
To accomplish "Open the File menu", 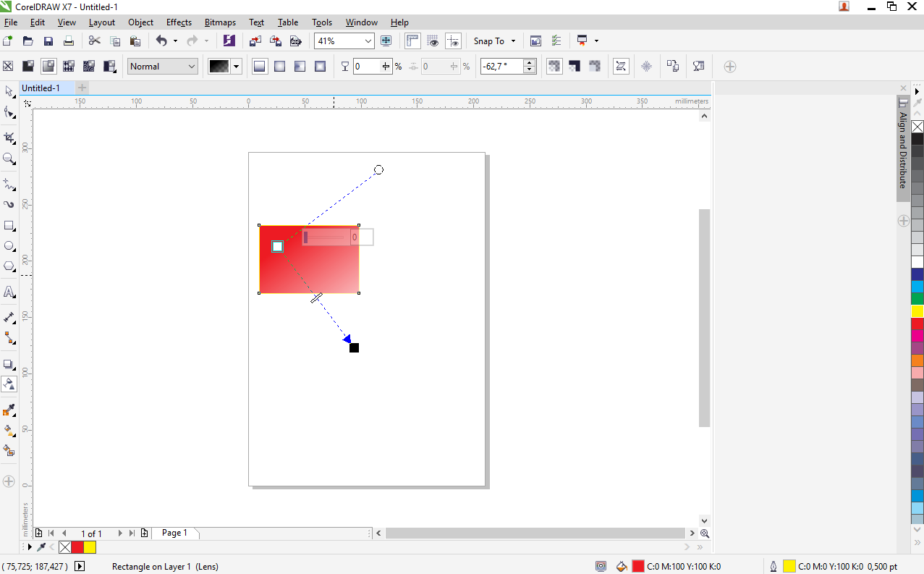I will click(x=11, y=22).
